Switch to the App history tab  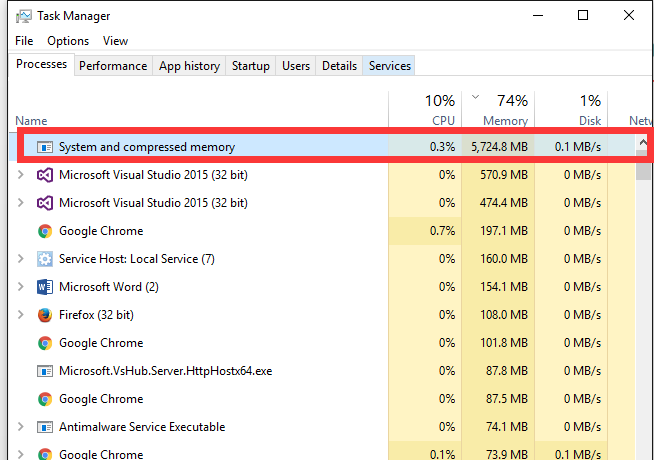tap(189, 66)
